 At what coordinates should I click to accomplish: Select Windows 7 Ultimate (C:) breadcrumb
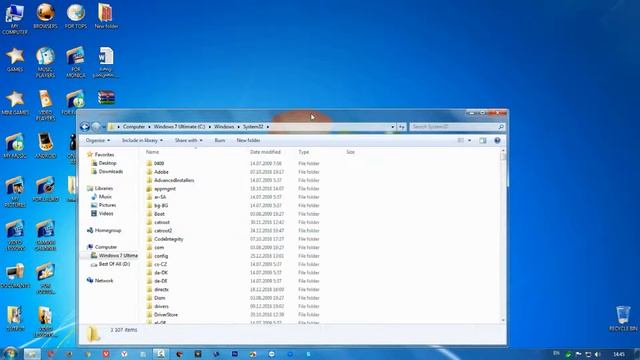pos(179,127)
